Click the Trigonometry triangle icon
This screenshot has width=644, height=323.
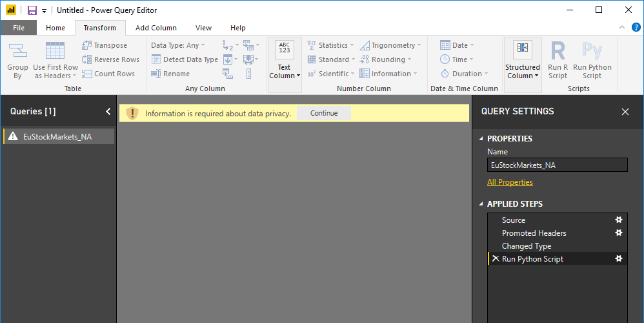365,45
